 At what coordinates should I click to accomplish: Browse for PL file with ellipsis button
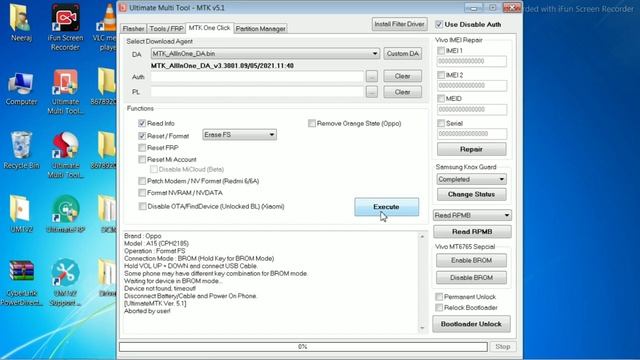click(x=371, y=92)
